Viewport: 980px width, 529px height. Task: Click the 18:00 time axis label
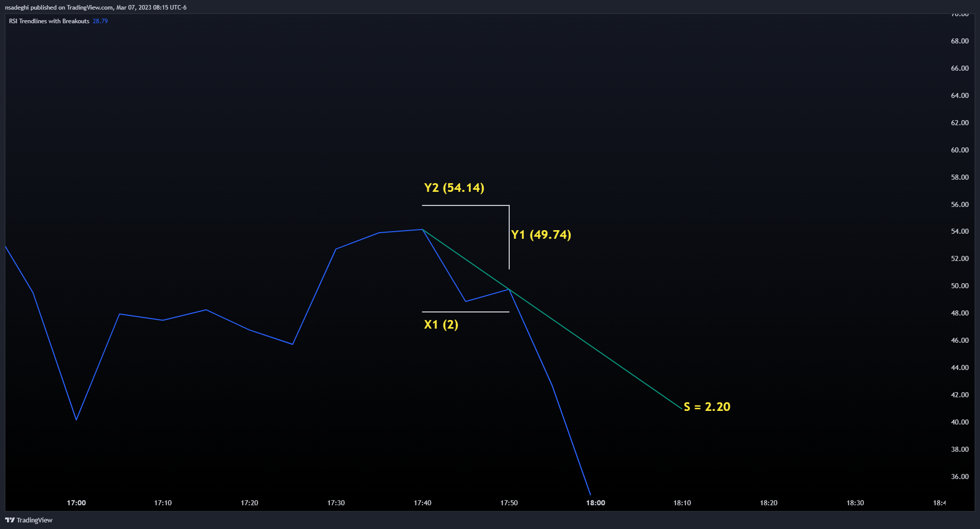tap(596, 503)
